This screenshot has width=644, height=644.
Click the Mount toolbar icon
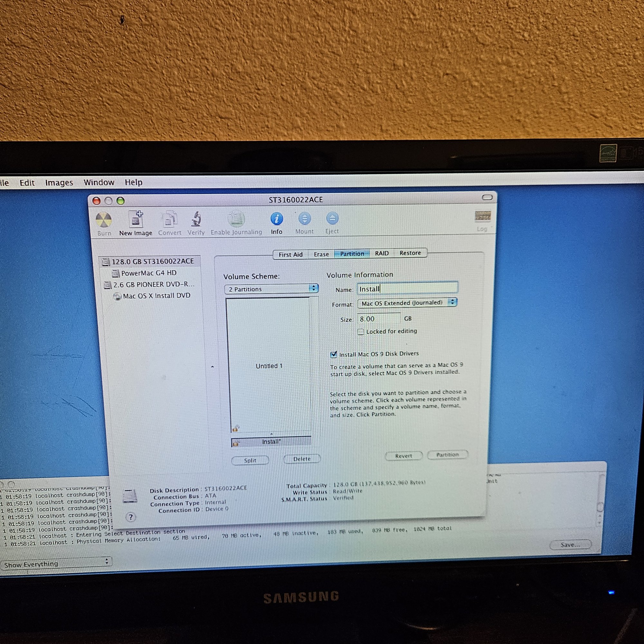point(304,219)
